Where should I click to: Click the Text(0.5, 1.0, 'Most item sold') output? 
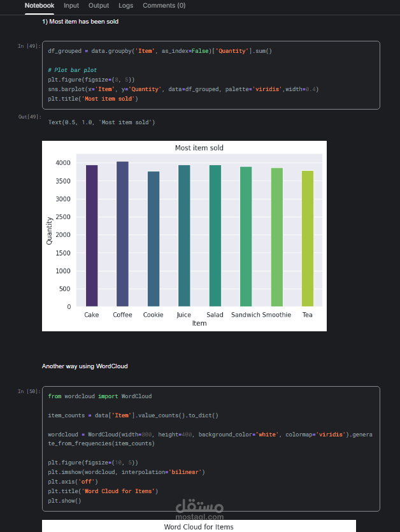(102, 122)
